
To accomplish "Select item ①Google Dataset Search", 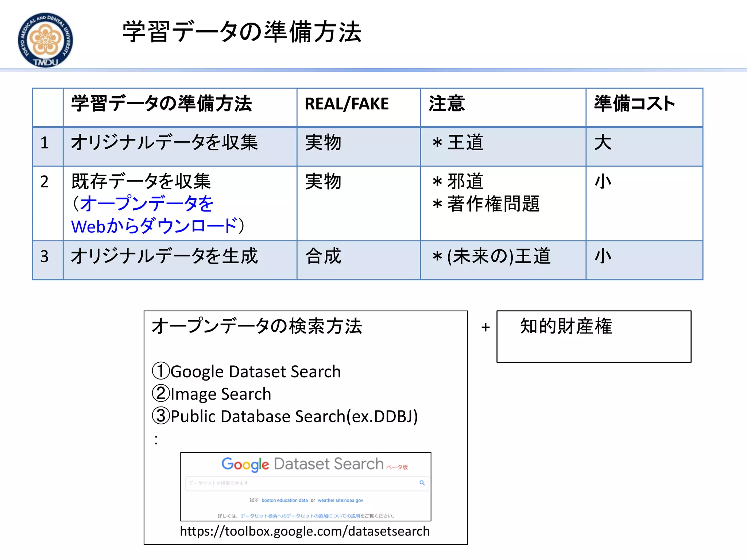I will 247,372.
